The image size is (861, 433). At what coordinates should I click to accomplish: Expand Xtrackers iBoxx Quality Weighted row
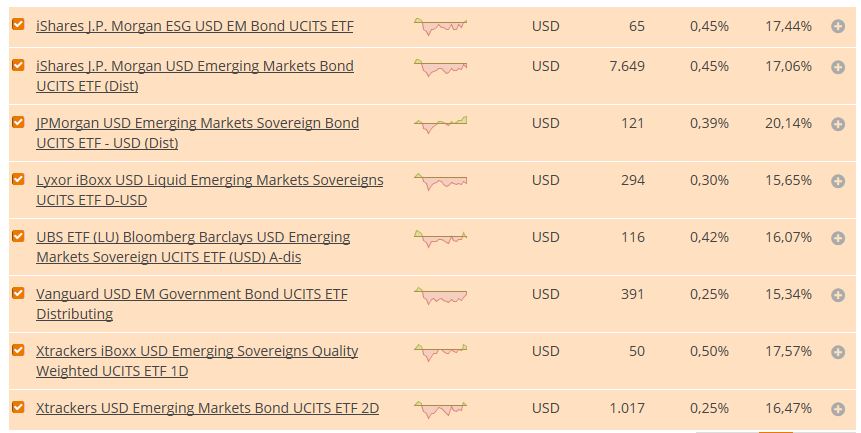tap(838, 352)
